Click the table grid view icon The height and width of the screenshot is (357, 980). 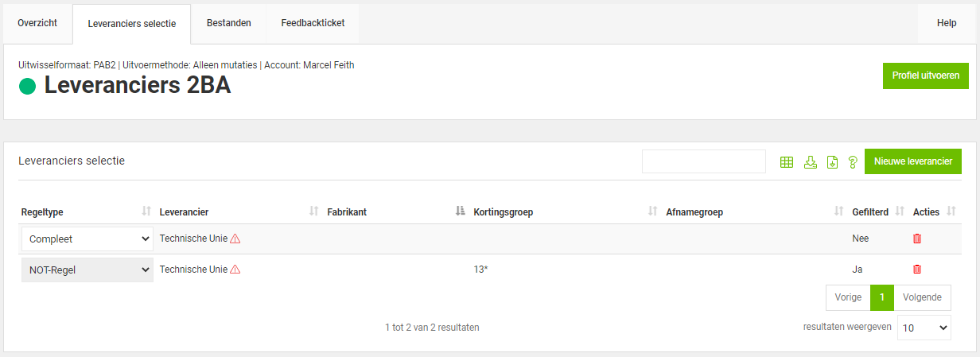(787, 162)
